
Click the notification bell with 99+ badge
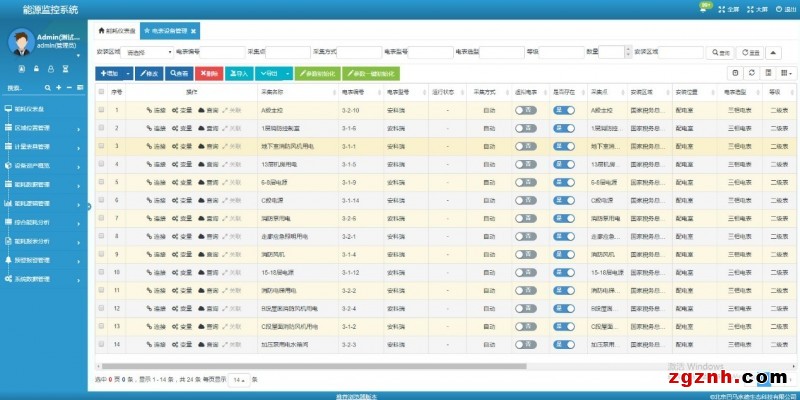tap(704, 9)
